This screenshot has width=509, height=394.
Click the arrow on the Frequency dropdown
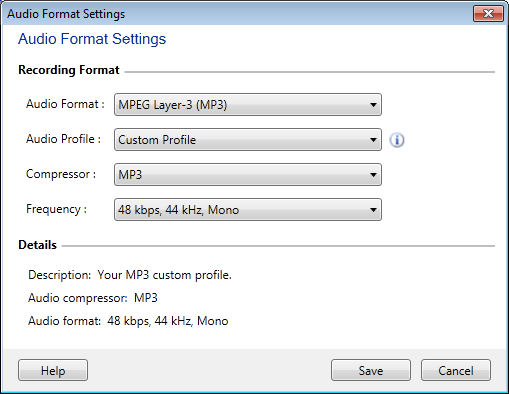pyautogui.click(x=373, y=210)
